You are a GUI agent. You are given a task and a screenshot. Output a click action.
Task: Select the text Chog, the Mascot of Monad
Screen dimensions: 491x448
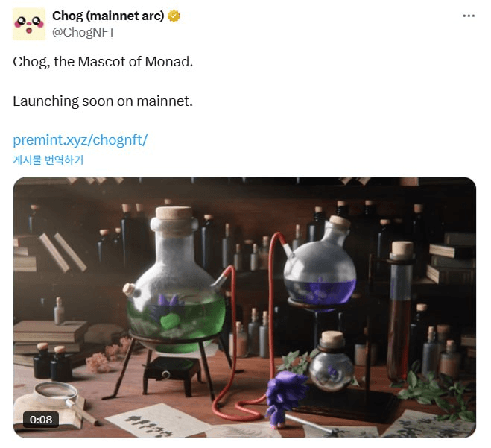coord(103,62)
